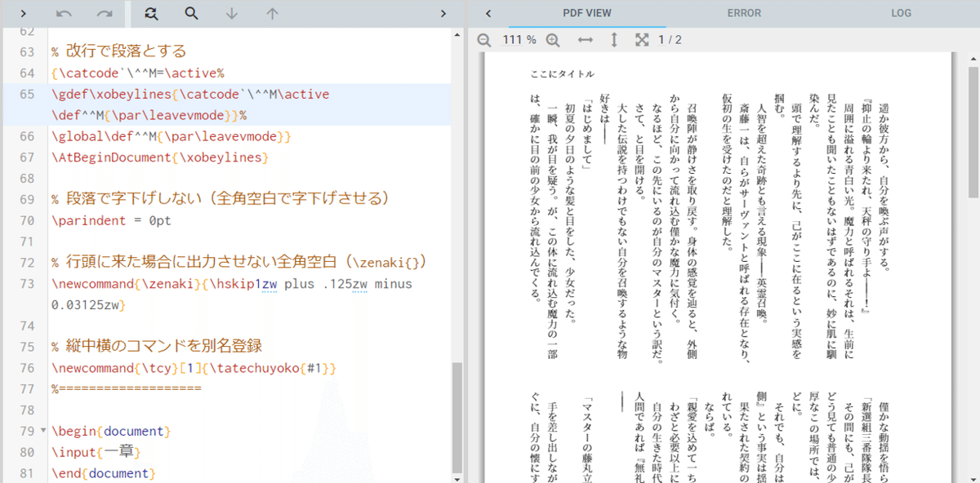This screenshot has width=980, height=483.
Task: Open the search magnifier in editor toolbar
Action: coord(191,13)
